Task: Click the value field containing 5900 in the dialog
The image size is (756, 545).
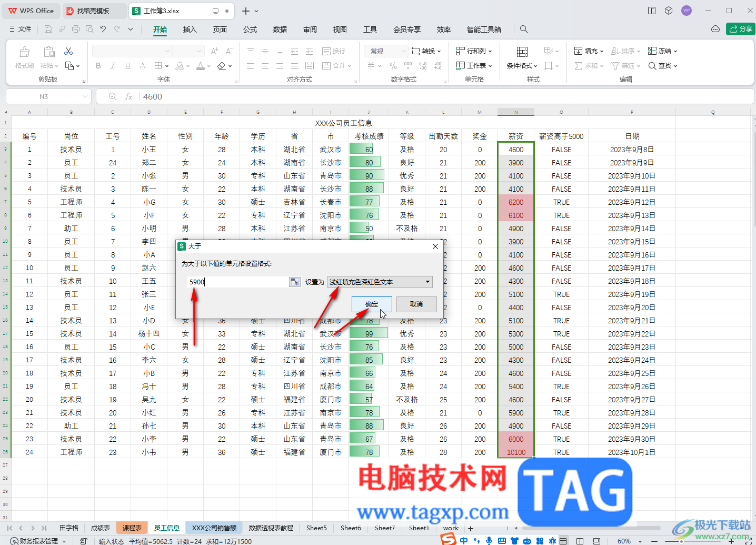Action: coord(237,282)
